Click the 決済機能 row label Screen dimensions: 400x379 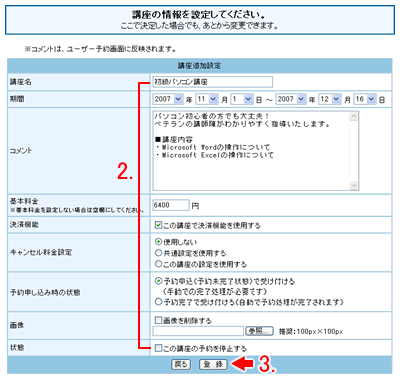tap(24, 225)
